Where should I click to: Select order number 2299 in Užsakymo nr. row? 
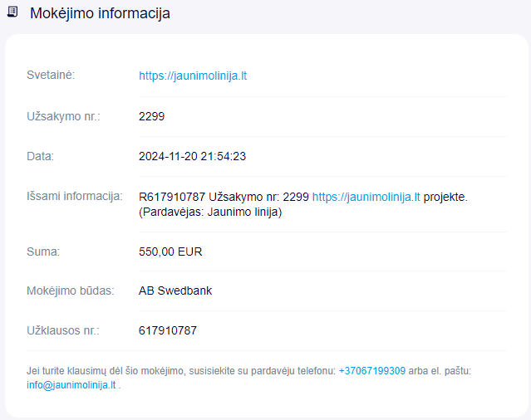[x=151, y=116]
